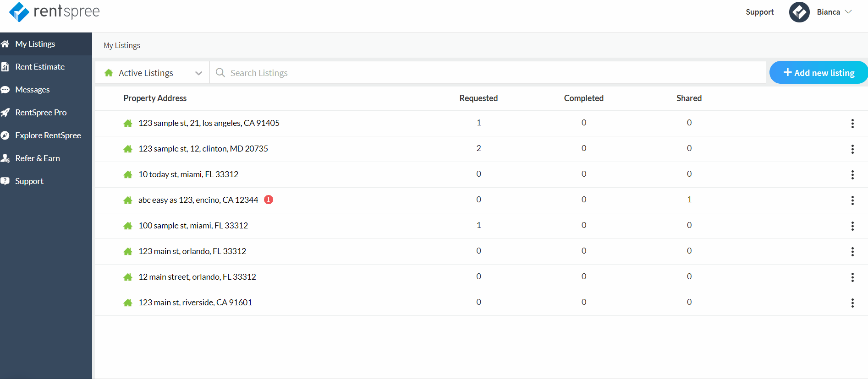Click Shared count 1 for abc easy listing
The width and height of the screenshot is (868, 379).
click(689, 200)
